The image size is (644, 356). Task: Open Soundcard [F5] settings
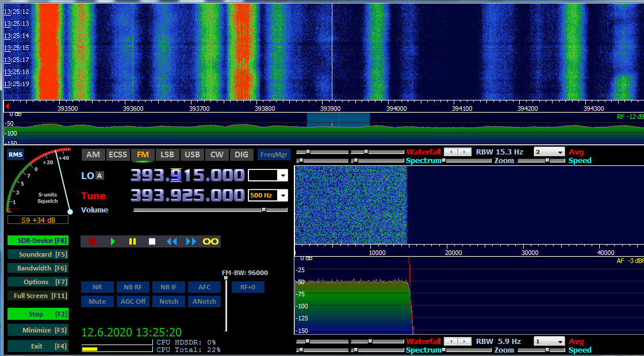(x=38, y=254)
